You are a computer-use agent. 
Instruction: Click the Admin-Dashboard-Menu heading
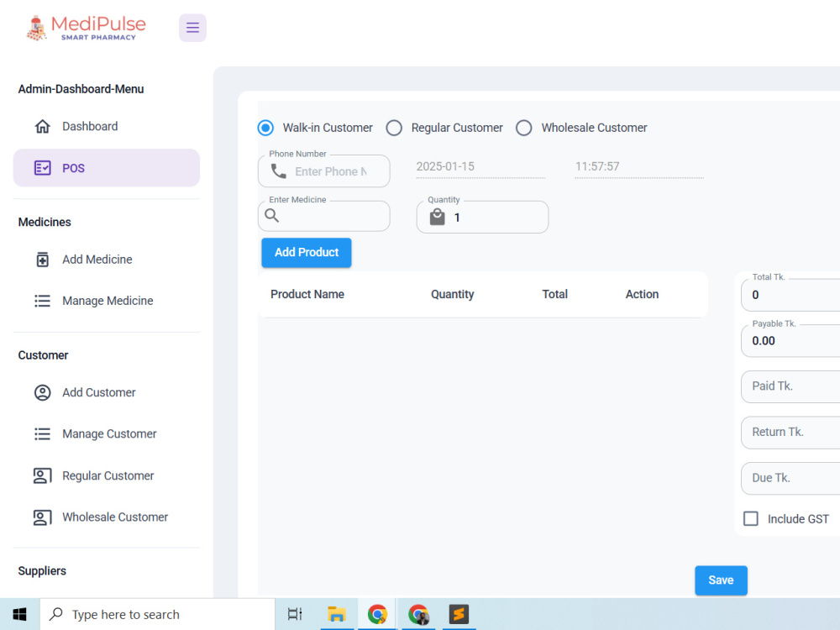click(x=81, y=89)
